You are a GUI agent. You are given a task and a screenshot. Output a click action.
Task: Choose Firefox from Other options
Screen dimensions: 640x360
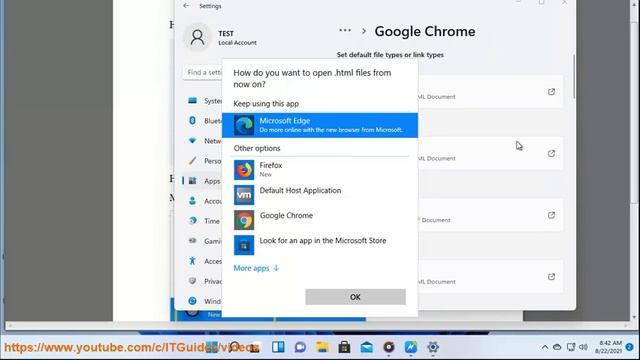(320, 170)
